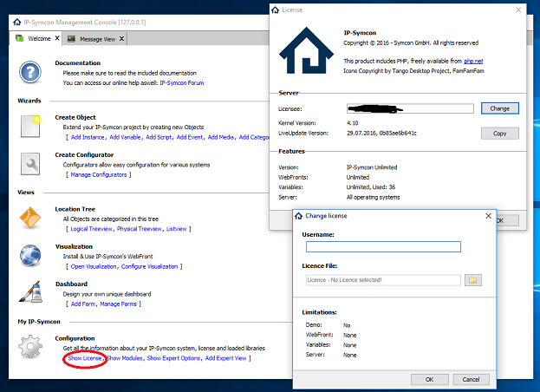Viewport: 540px width, 392px height.
Task: Cancel the Change license dialog
Action: point(471,380)
